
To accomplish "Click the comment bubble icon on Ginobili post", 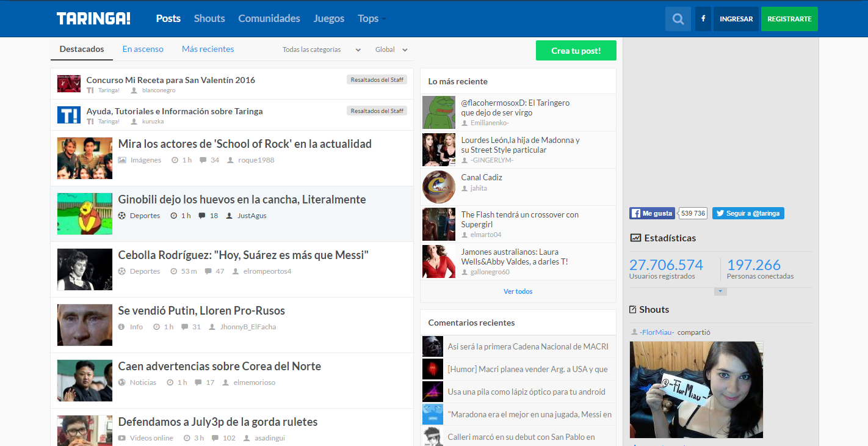I will tap(202, 216).
